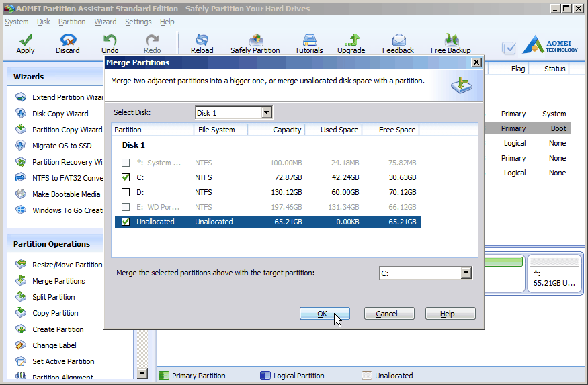The height and width of the screenshot is (385, 588).
Task: Select the Merge Partitions operation icon
Action: 21,280
